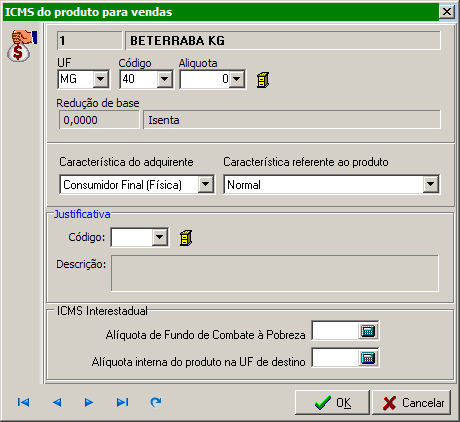The height and width of the screenshot is (422, 460).
Task: Open calculator for Alíquota interna UF de destino
Action: click(368, 358)
